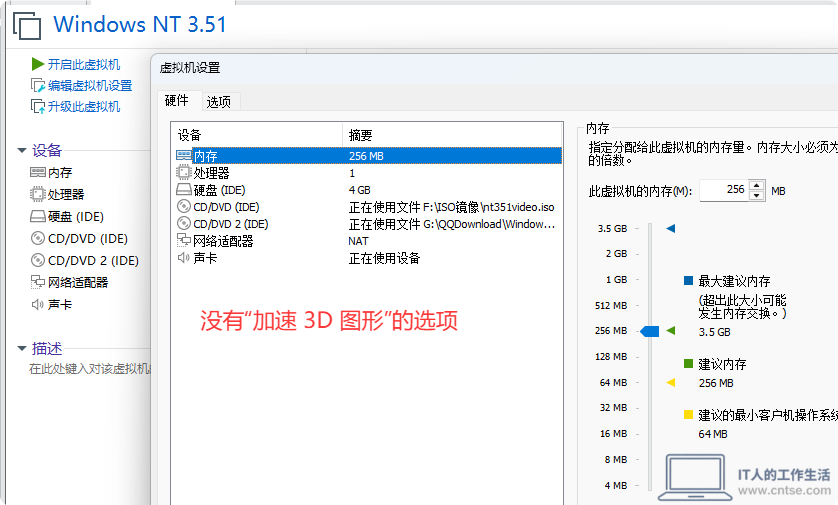Select CD/DVD (IDE) row in settings list
The image size is (838, 505).
point(368,207)
